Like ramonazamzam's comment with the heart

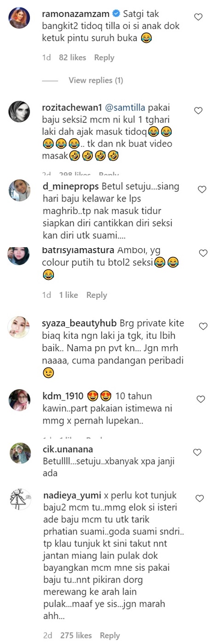pos(198,17)
